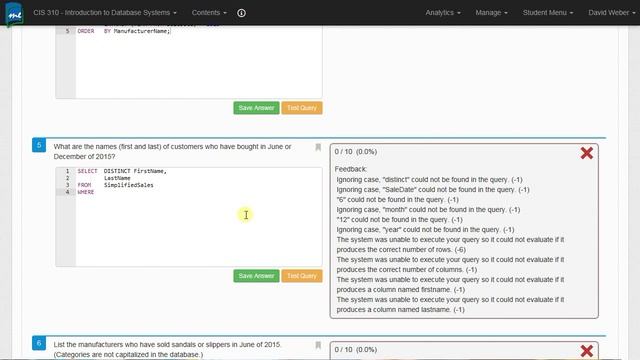Open the Analytics dropdown menu

[x=443, y=13]
